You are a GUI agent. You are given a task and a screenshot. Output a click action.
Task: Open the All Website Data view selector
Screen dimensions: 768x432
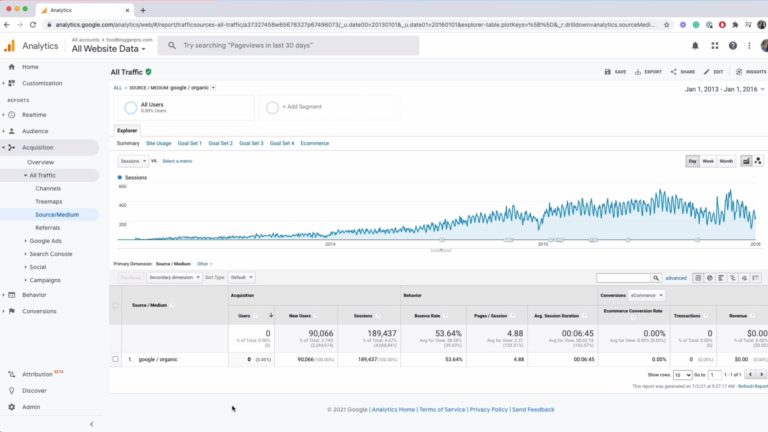[109, 49]
